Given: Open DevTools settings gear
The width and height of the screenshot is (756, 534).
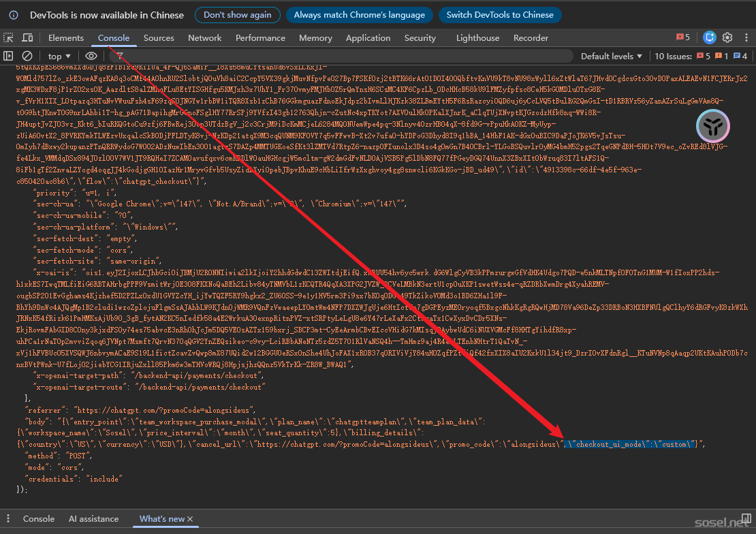Looking at the screenshot, I should (727, 37).
